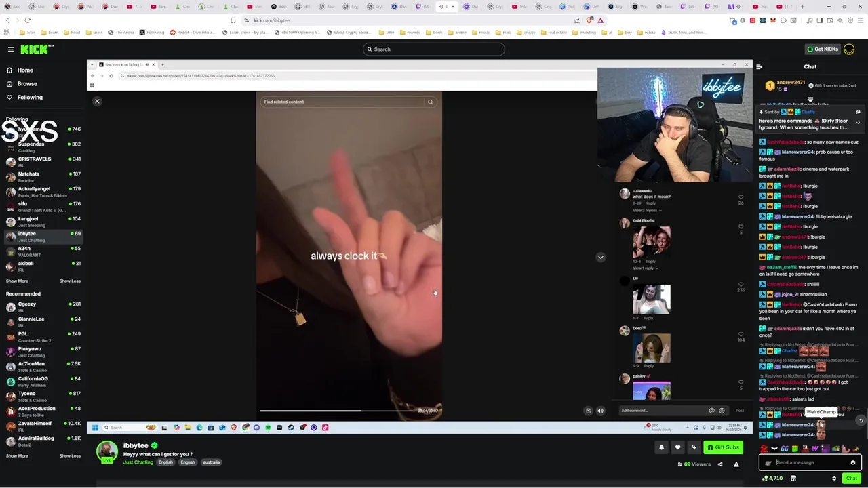The width and height of the screenshot is (868, 488).
Task: Select n24n VALORANT channel in sidebar
Action: (42, 251)
